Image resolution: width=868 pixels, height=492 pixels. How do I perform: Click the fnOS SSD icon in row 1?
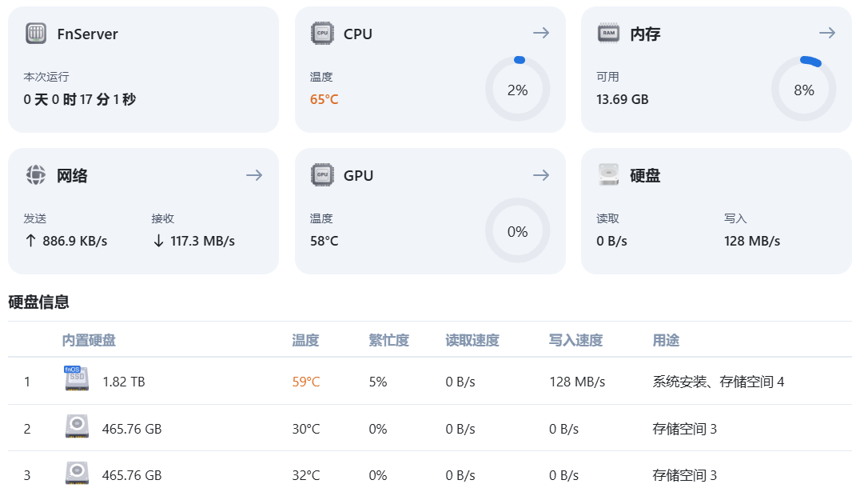77,378
